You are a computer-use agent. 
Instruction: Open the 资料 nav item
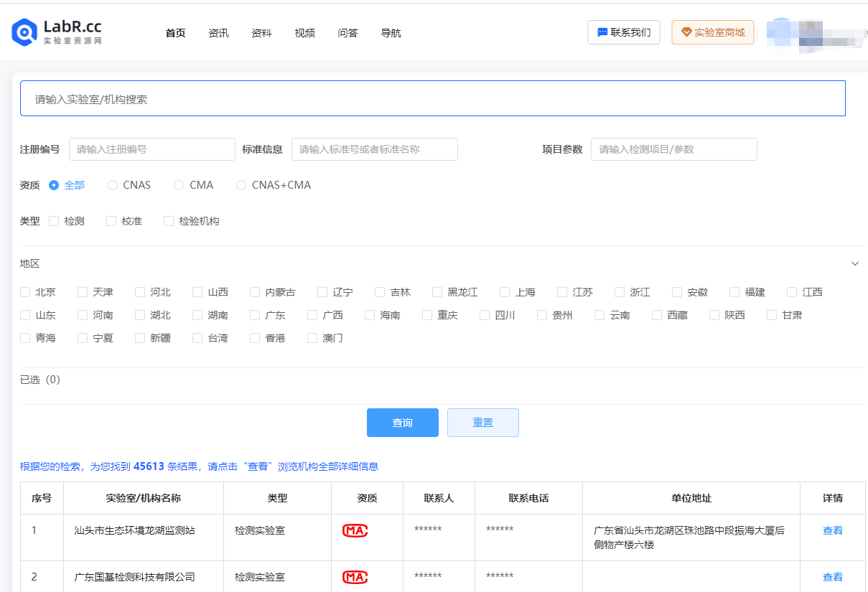pyautogui.click(x=261, y=33)
